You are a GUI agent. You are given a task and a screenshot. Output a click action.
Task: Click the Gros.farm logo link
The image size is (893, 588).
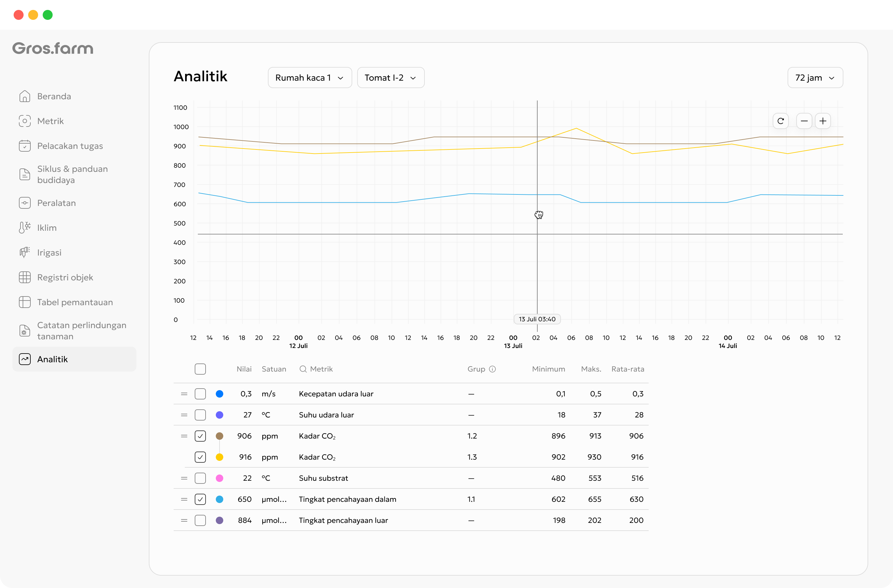(x=53, y=48)
